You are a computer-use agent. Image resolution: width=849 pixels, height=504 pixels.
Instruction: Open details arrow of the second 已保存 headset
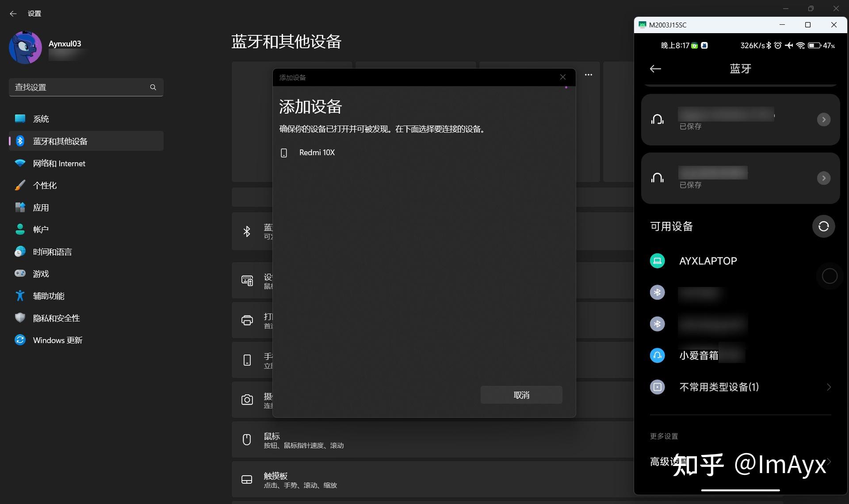coord(823,178)
